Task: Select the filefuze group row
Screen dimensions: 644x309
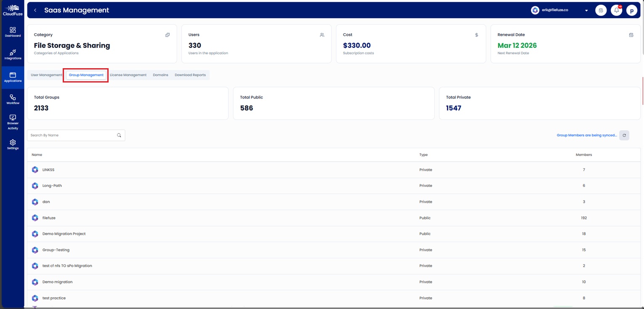Action: click(x=49, y=218)
